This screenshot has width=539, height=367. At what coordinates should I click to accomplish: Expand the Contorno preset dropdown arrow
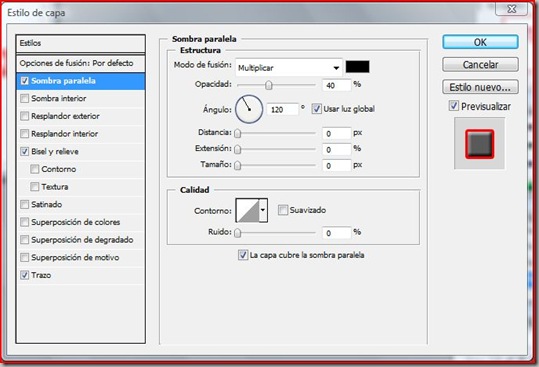pyautogui.click(x=263, y=210)
